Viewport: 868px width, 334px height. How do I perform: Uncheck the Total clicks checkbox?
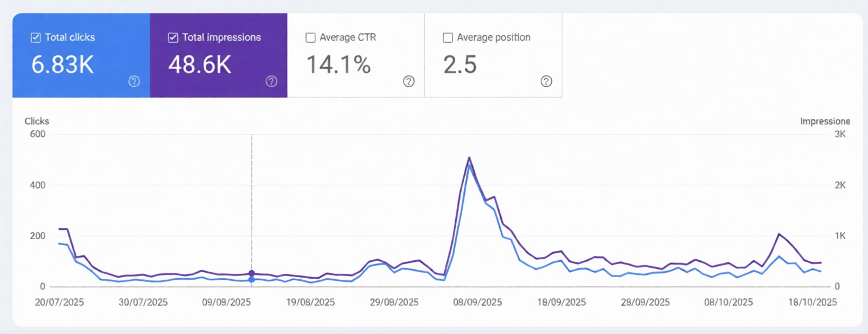36,37
